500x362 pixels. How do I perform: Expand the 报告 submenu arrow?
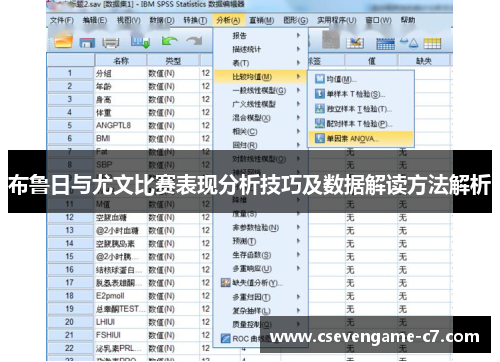coord(298,35)
